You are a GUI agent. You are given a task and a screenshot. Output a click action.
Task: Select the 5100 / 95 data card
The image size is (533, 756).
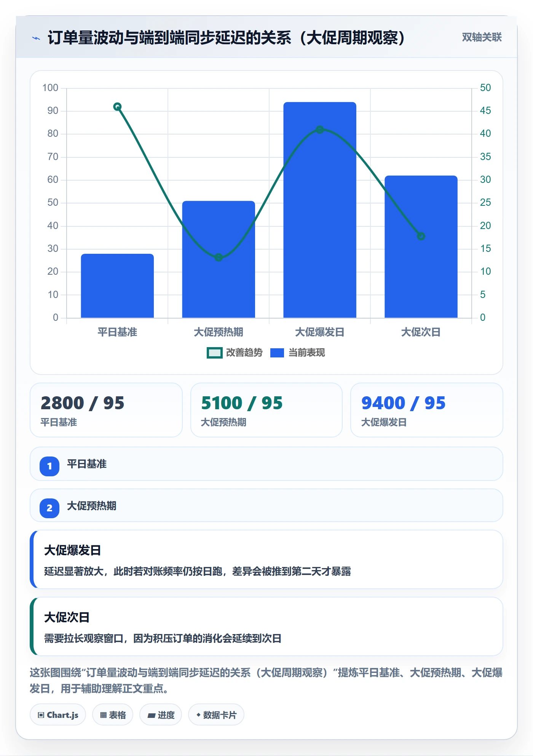[x=266, y=410]
